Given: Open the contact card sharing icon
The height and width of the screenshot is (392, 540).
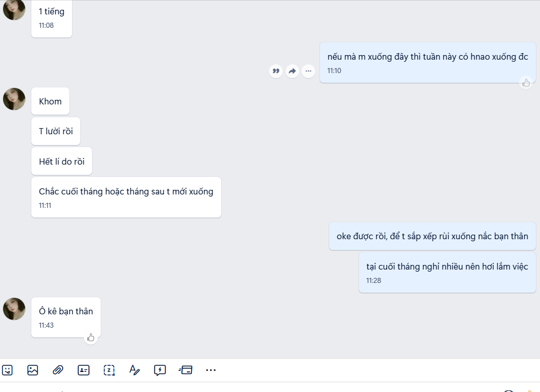Looking at the screenshot, I should (x=83, y=370).
